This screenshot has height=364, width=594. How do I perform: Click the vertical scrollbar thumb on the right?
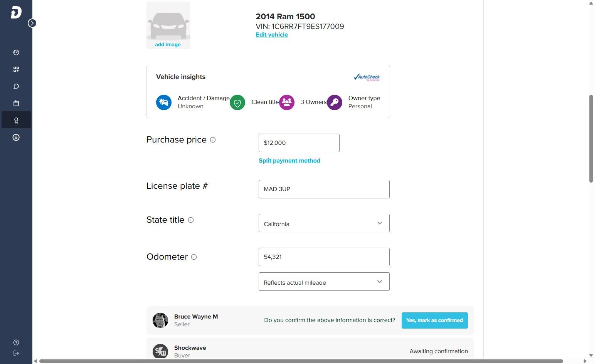591,138
